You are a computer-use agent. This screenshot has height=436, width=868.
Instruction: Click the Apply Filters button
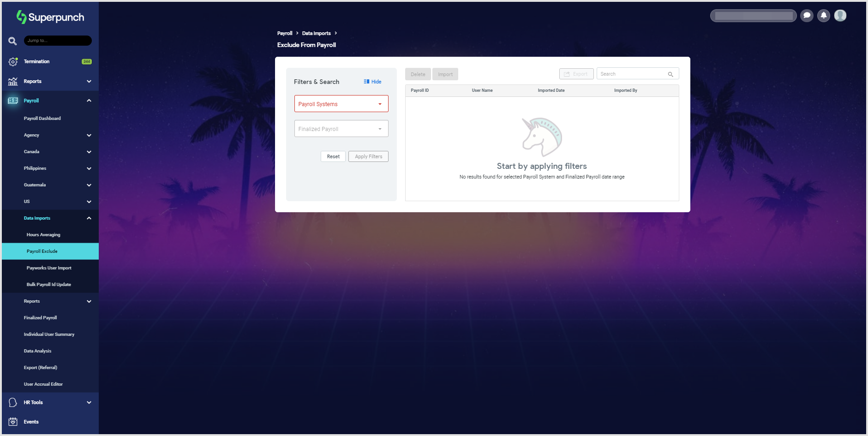[x=368, y=156]
